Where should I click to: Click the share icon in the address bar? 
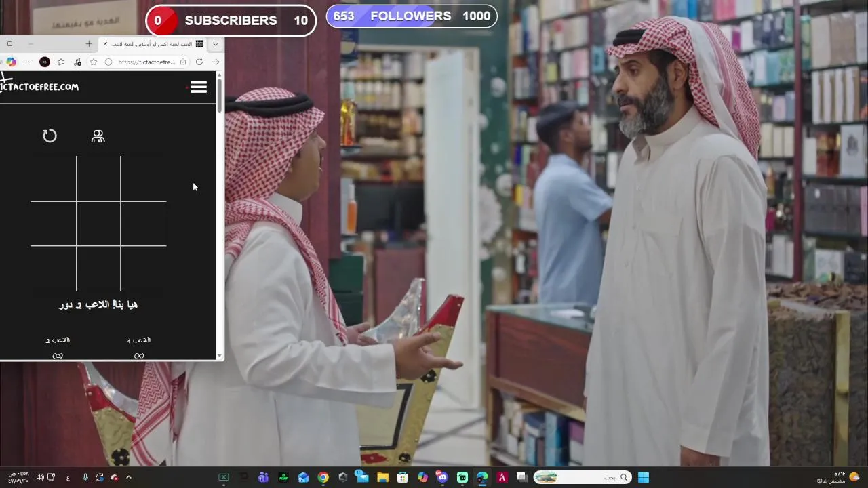pos(183,62)
